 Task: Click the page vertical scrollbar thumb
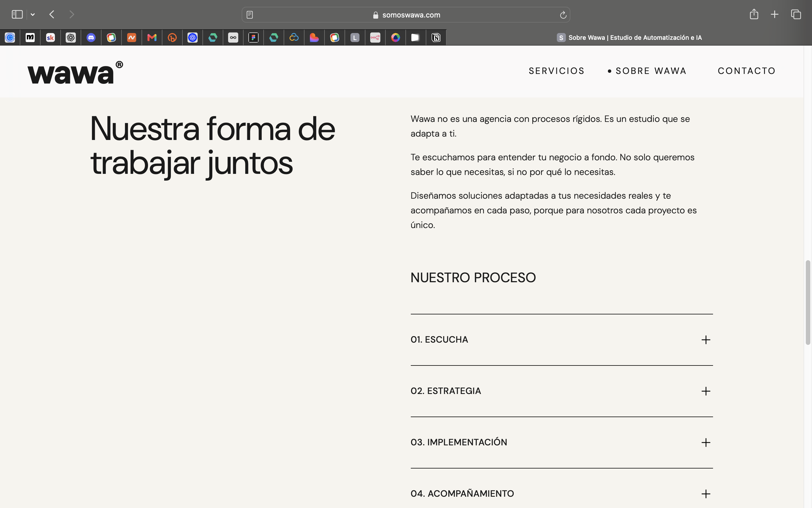click(x=808, y=302)
